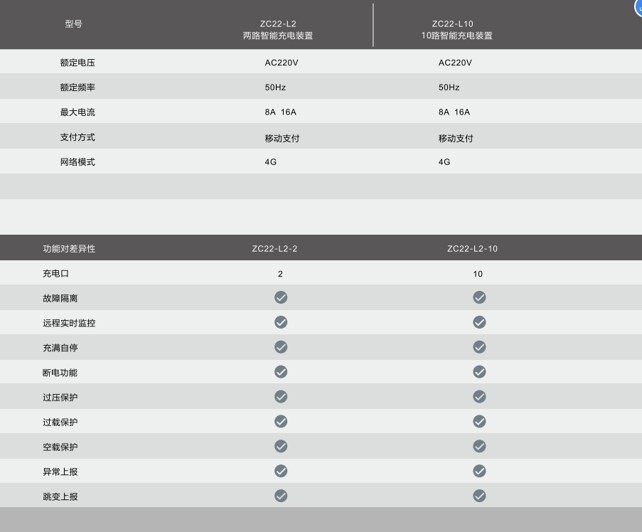
Task: Click the 充电口 value 10
Action: click(478, 273)
